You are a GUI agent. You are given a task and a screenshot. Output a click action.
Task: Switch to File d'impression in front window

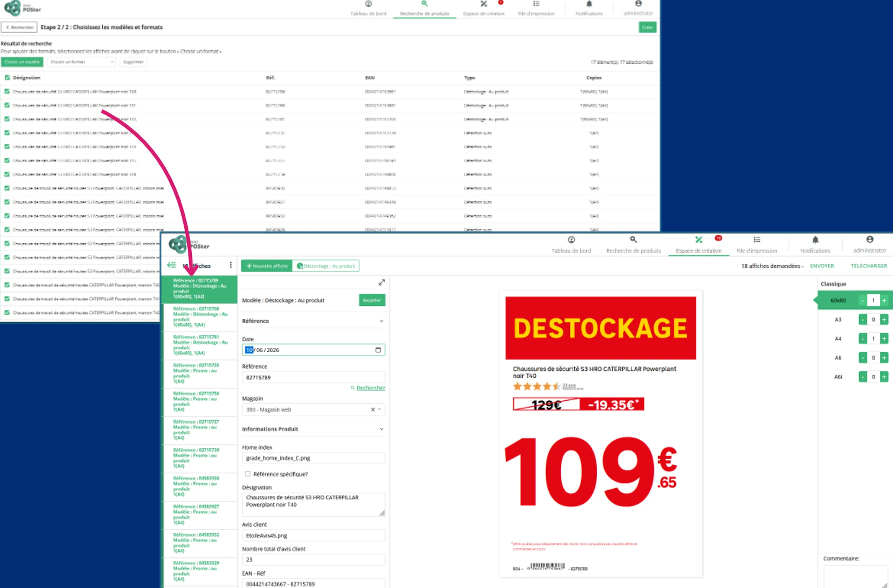point(756,244)
